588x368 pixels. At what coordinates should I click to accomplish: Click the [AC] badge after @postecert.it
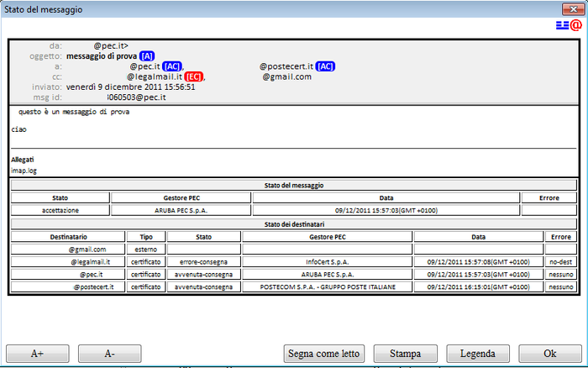(x=325, y=66)
